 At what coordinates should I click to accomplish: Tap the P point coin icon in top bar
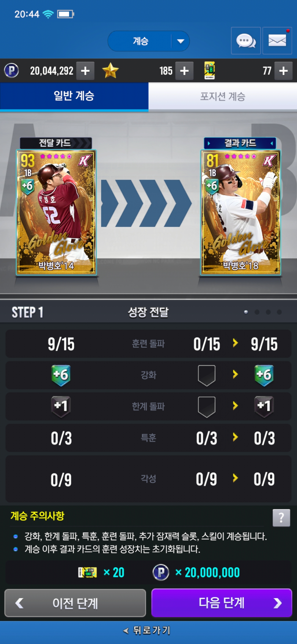click(x=12, y=70)
